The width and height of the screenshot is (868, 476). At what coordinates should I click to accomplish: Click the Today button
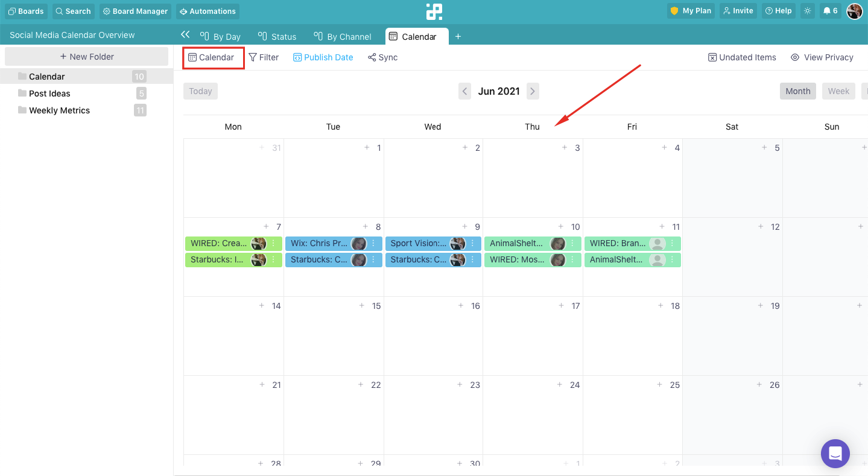[x=200, y=91]
